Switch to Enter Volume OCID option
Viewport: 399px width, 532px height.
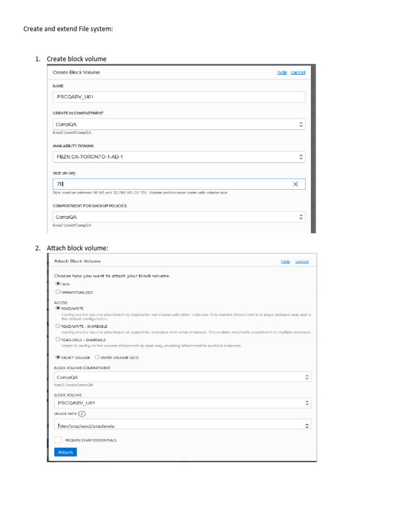click(97, 357)
